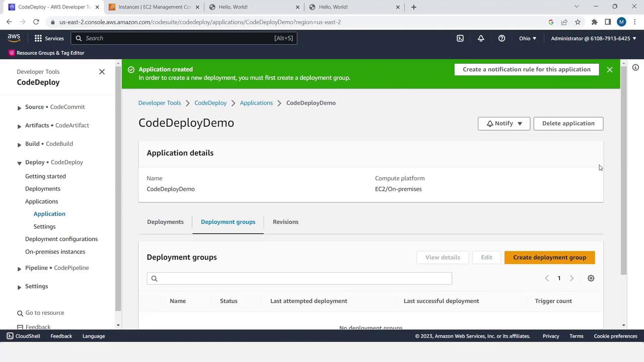
Task: Click the Delete application button
Action: [568, 123]
